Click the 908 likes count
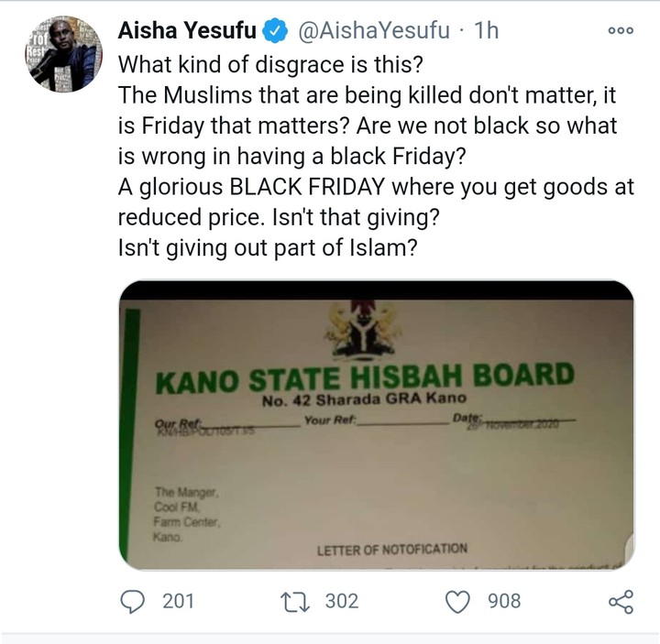 [x=503, y=601]
